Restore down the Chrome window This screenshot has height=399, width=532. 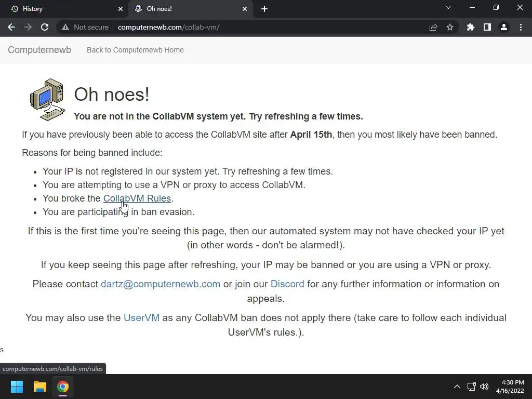[x=496, y=7]
